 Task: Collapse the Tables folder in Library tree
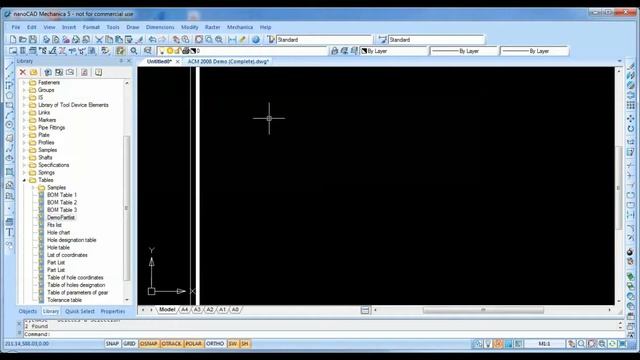pos(24,180)
